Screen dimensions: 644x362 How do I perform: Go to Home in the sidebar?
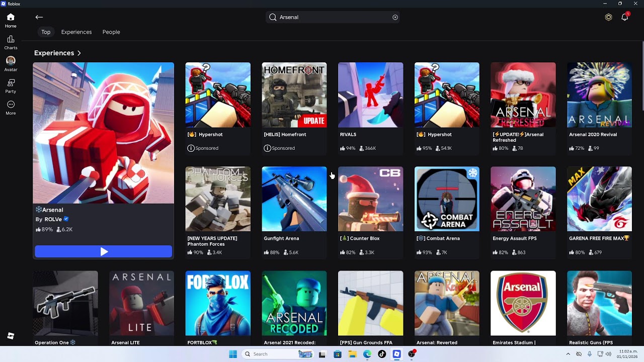pyautogui.click(x=11, y=20)
